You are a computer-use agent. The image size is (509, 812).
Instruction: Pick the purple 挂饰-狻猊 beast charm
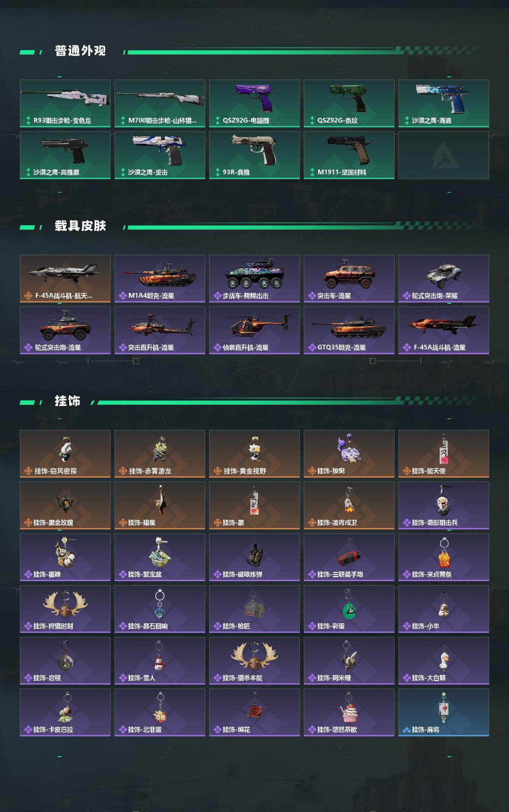coord(349,454)
